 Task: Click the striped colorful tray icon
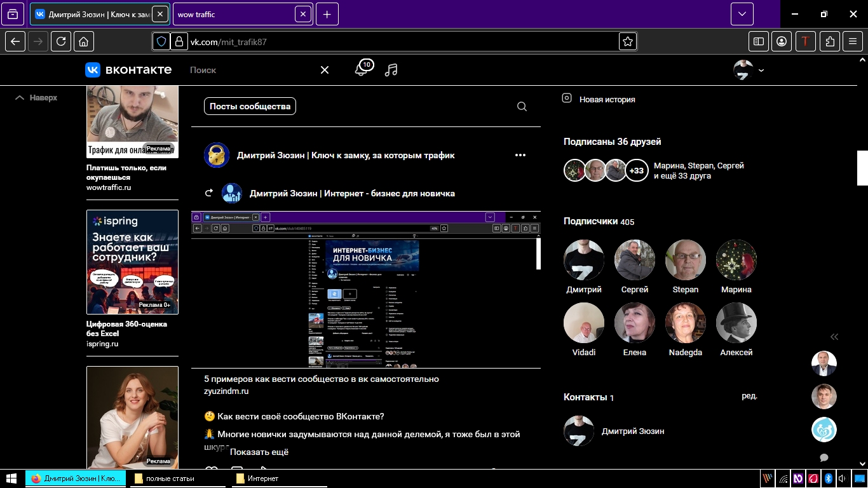tap(768, 478)
